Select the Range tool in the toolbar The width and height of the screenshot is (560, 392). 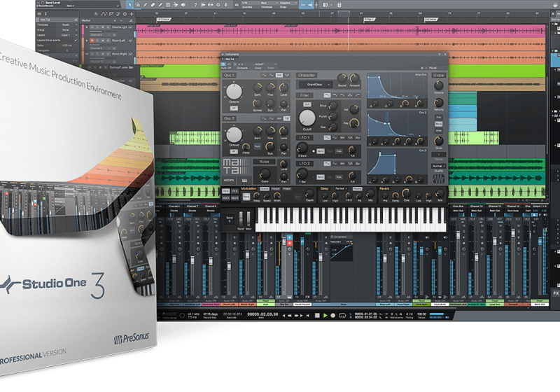click(137, 5)
